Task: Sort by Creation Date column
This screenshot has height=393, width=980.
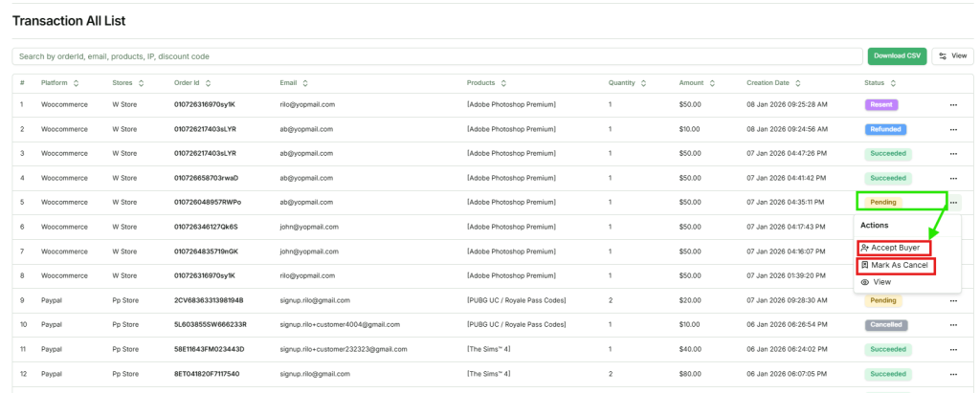Action: 798,83
